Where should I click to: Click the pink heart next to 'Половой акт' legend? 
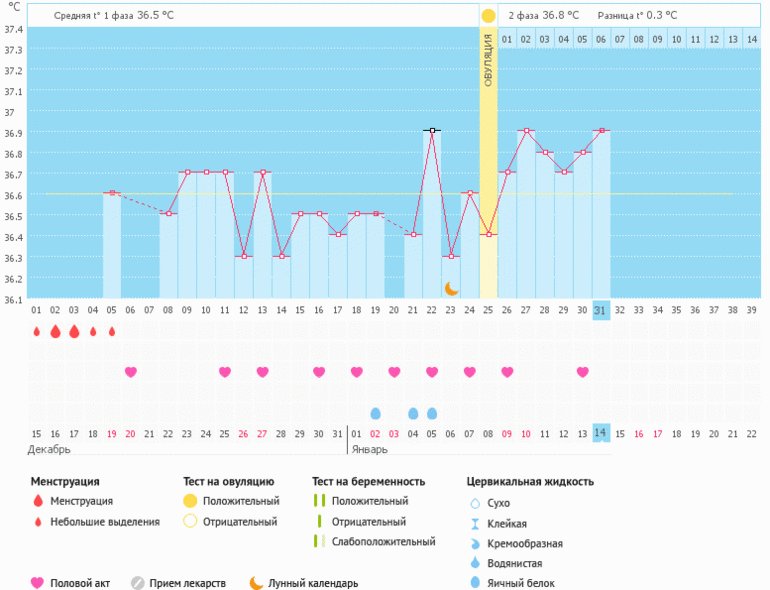coord(38,583)
